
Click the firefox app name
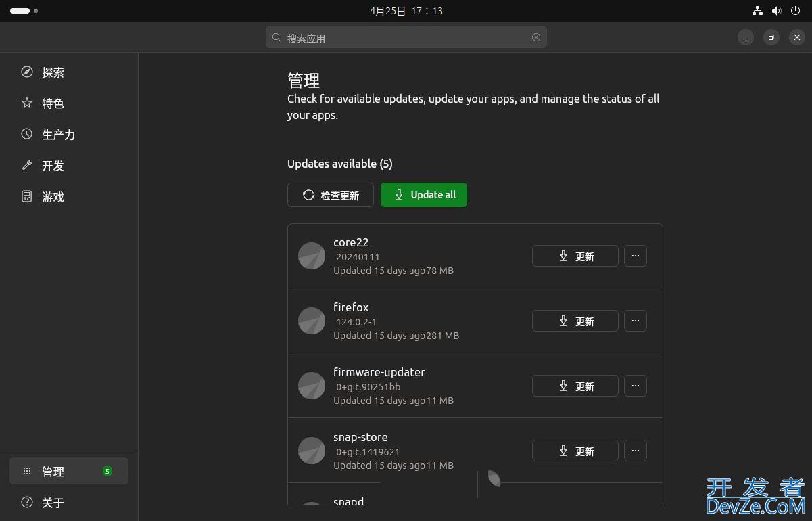click(351, 307)
